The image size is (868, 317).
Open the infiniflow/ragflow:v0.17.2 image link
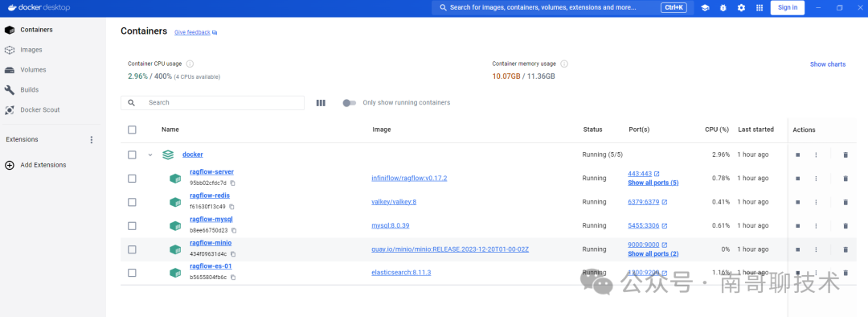point(409,179)
